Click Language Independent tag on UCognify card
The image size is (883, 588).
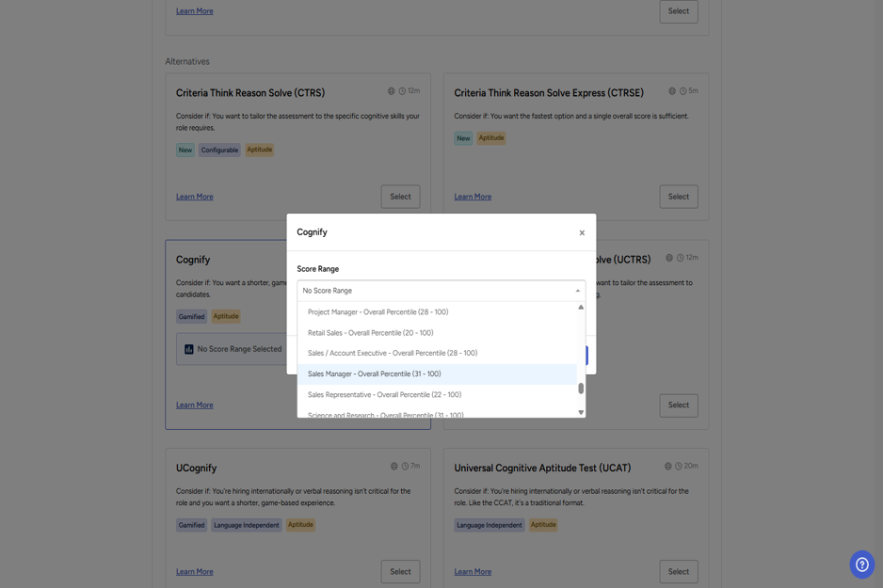(246, 525)
